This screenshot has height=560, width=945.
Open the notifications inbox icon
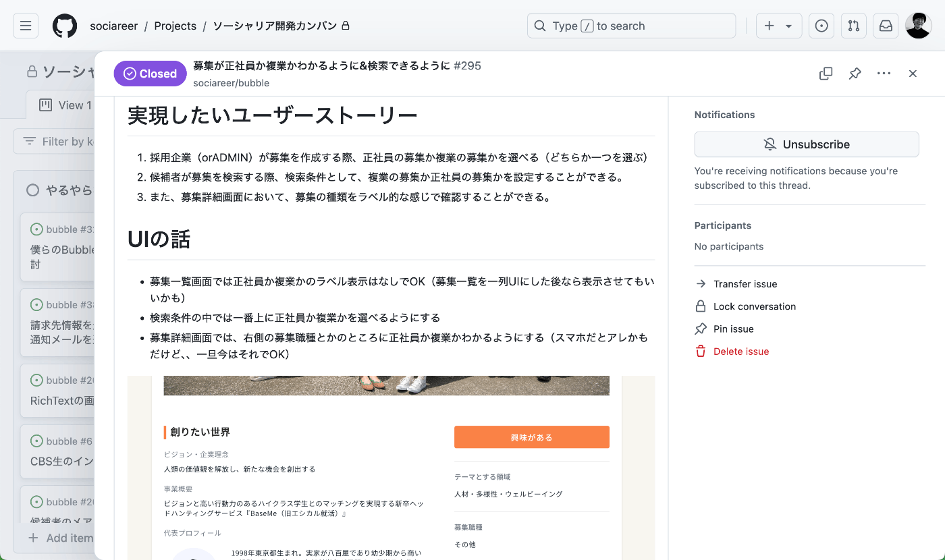point(886,26)
